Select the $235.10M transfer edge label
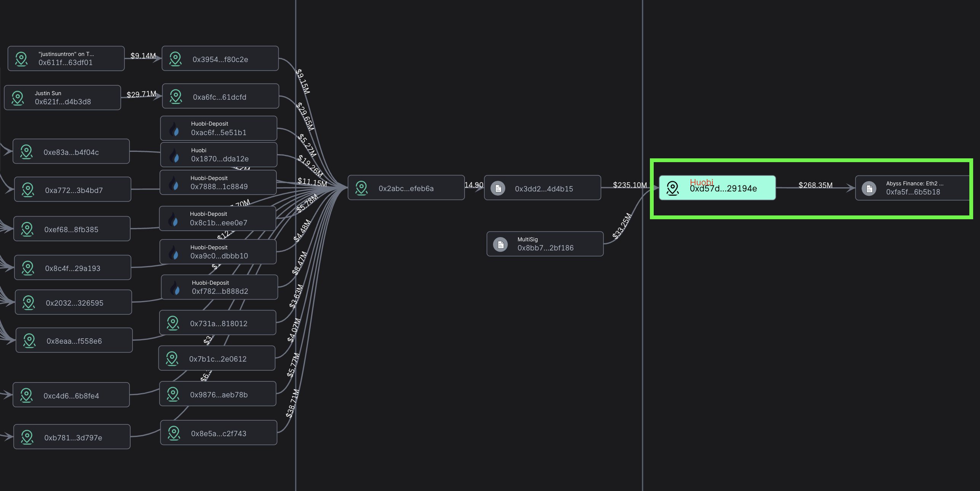Image resolution: width=980 pixels, height=491 pixels. 630,185
